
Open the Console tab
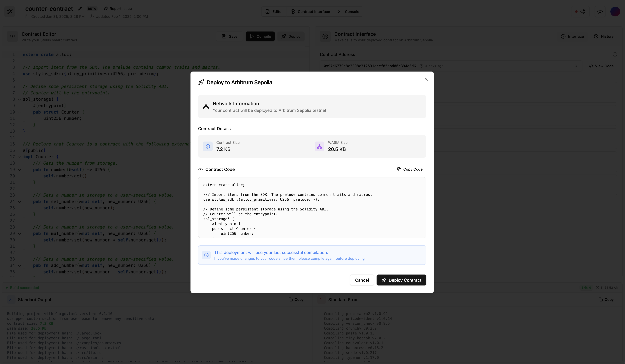pyautogui.click(x=348, y=12)
